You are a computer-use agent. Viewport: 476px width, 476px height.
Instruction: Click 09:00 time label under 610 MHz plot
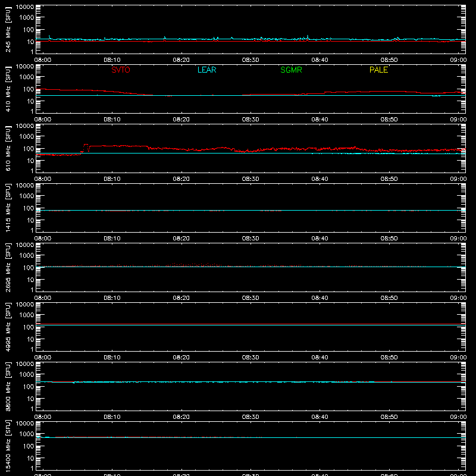[458, 179]
